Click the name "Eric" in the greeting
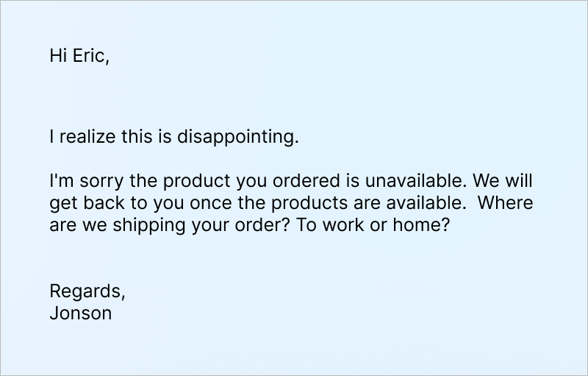Viewport: 588px width, 376px height. point(90,56)
